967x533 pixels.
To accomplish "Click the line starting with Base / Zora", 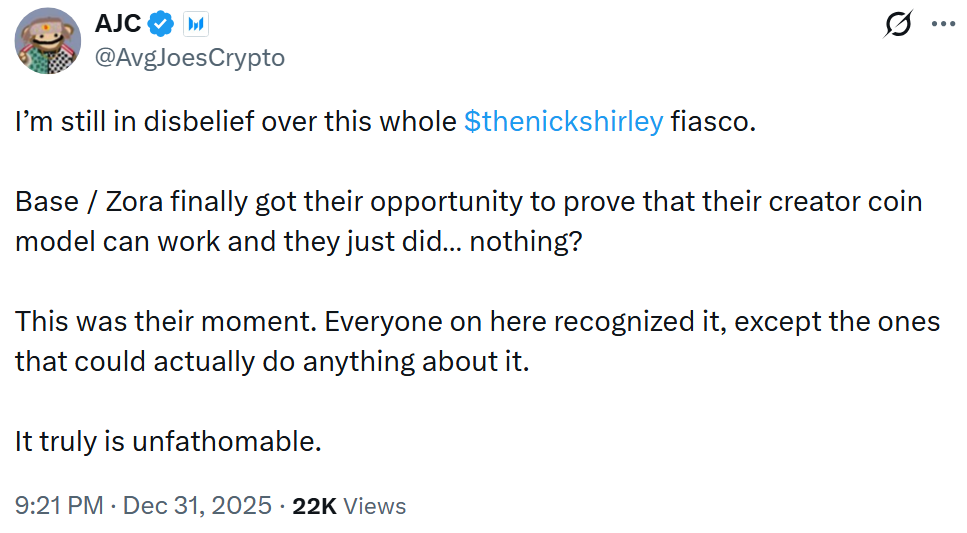I will (x=468, y=202).
